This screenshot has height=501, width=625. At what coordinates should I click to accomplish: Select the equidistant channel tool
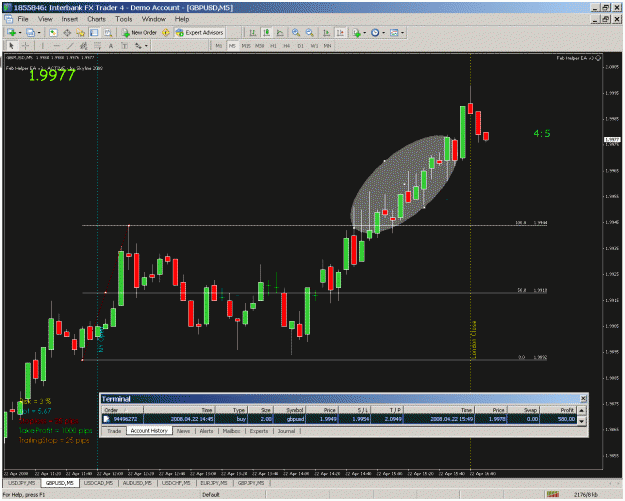click(83, 46)
